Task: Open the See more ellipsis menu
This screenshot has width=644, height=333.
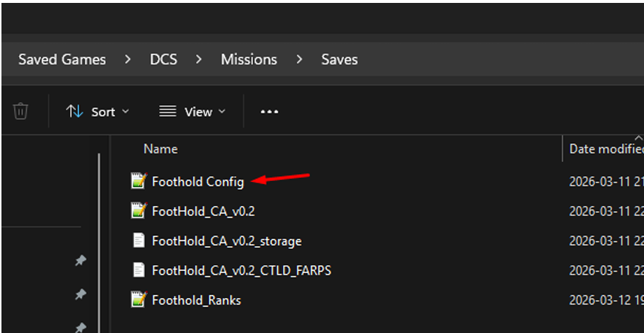Action: [269, 112]
